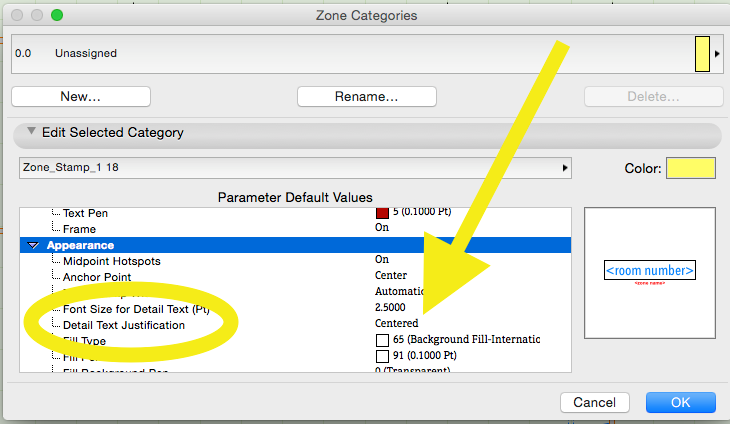Viewport: 730px width, 424px height.
Task: Collapse the Edit Selected Category section
Action: point(32,132)
